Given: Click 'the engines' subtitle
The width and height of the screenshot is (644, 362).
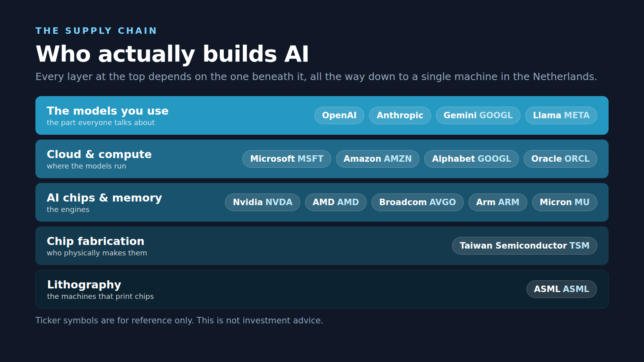Looking at the screenshot, I should click(68, 210).
